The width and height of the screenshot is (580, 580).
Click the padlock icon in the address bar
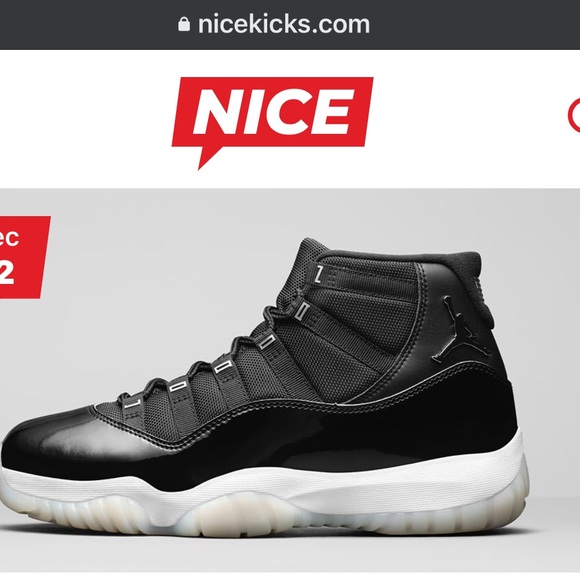[x=184, y=24]
